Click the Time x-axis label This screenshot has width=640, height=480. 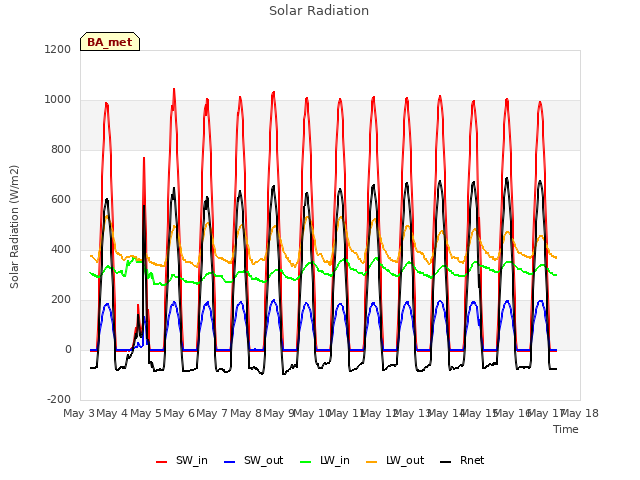click(566, 429)
